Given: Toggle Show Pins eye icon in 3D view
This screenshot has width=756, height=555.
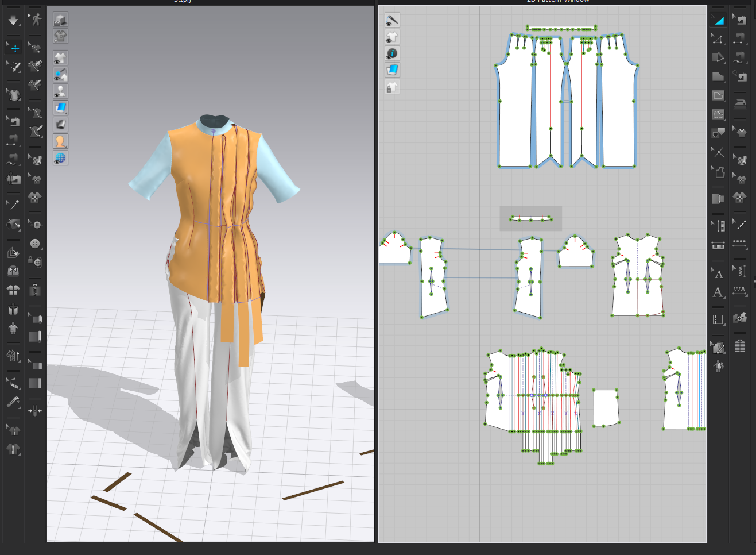Looking at the screenshot, I should [60, 75].
